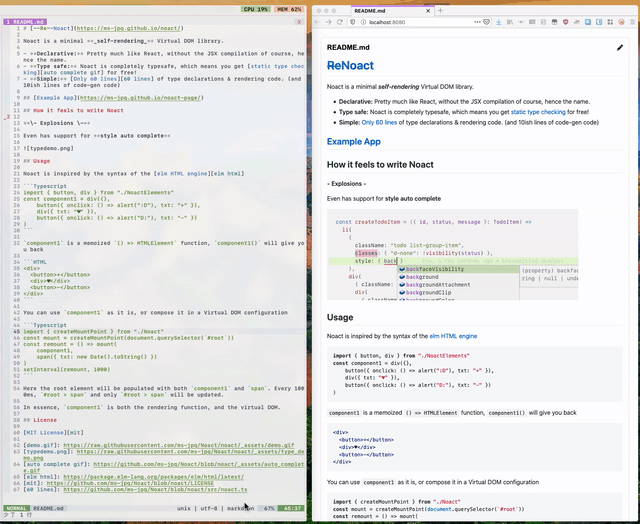This screenshot has height=524, width=640.
Task: Save page to Pocket icon
Action: pyautogui.click(x=487, y=22)
